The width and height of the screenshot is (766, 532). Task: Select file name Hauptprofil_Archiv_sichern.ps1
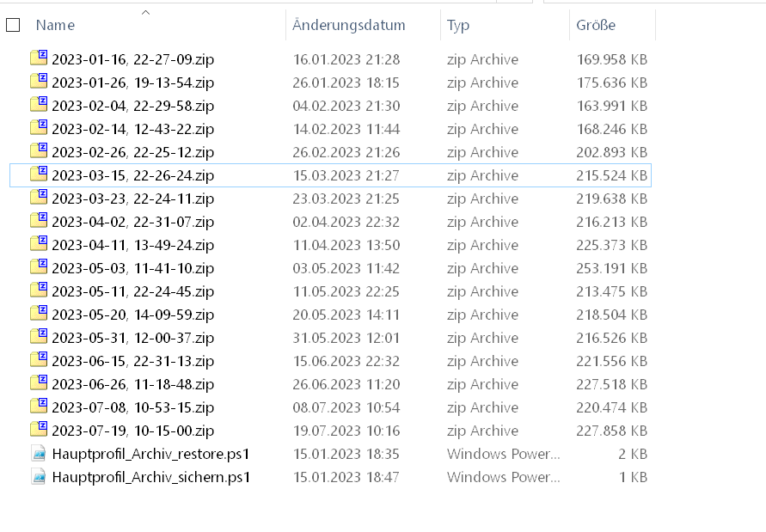pyautogui.click(x=150, y=477)
